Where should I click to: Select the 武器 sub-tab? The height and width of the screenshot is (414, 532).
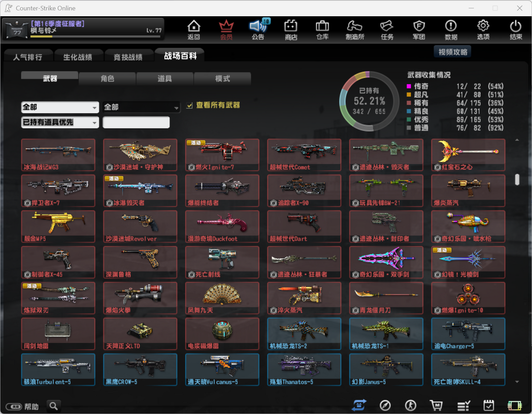pos(50,78)
